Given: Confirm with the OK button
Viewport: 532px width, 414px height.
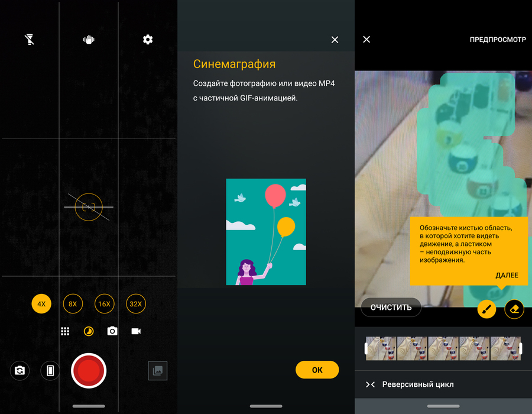Looking at the screenshot, I should point(317,370).
